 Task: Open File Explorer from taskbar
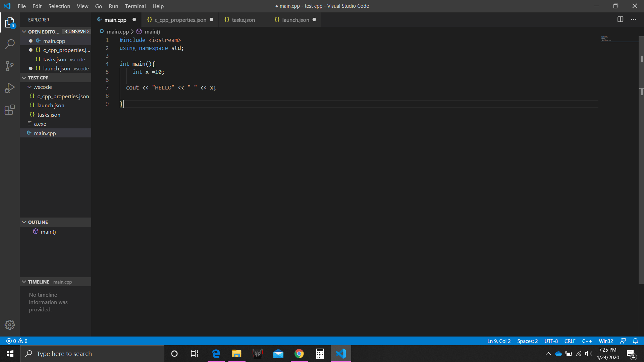tap(237, 354)
